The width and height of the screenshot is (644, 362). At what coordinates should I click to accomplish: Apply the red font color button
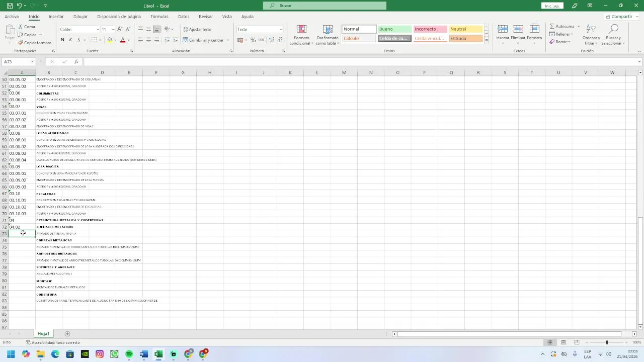coord(122,40)
